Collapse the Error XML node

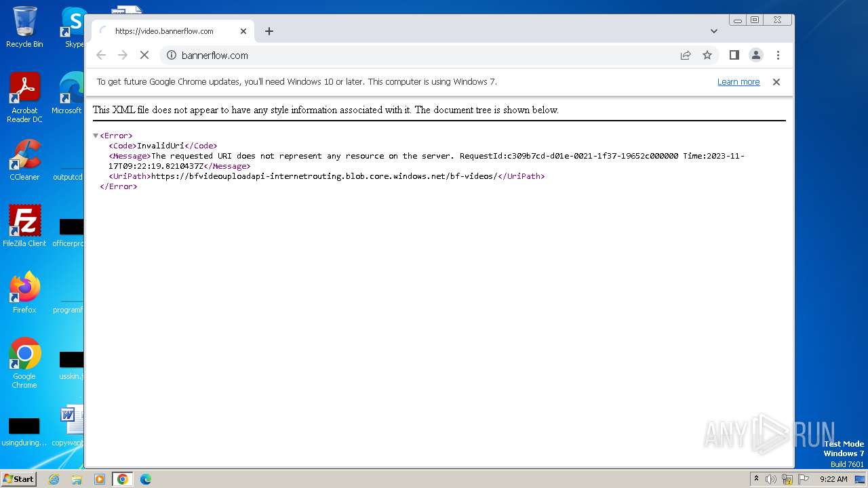tap(96, 136)
